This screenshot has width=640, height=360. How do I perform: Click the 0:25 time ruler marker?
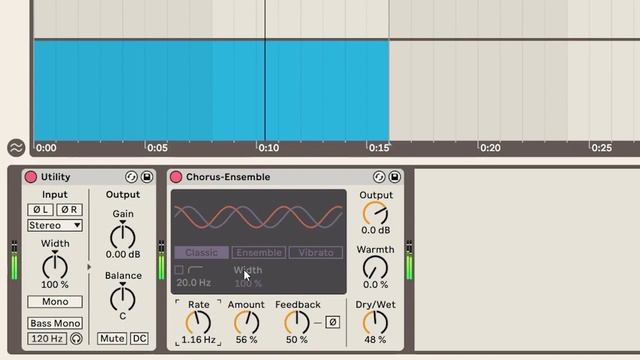[x=601, y=148]
